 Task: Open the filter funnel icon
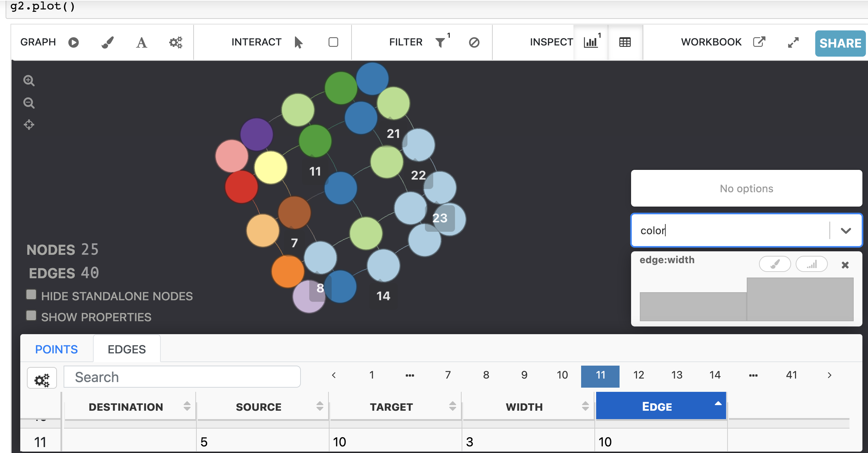point(440,42)
